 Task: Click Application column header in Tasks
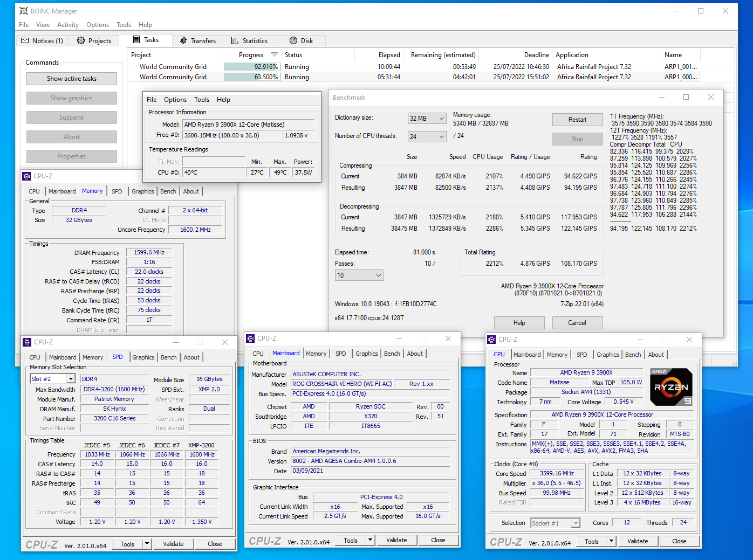(x=606, y=55)
